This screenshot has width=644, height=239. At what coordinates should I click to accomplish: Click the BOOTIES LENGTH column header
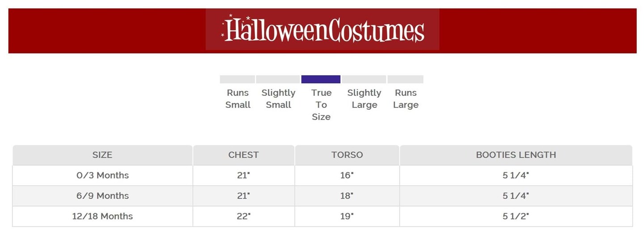516,155
